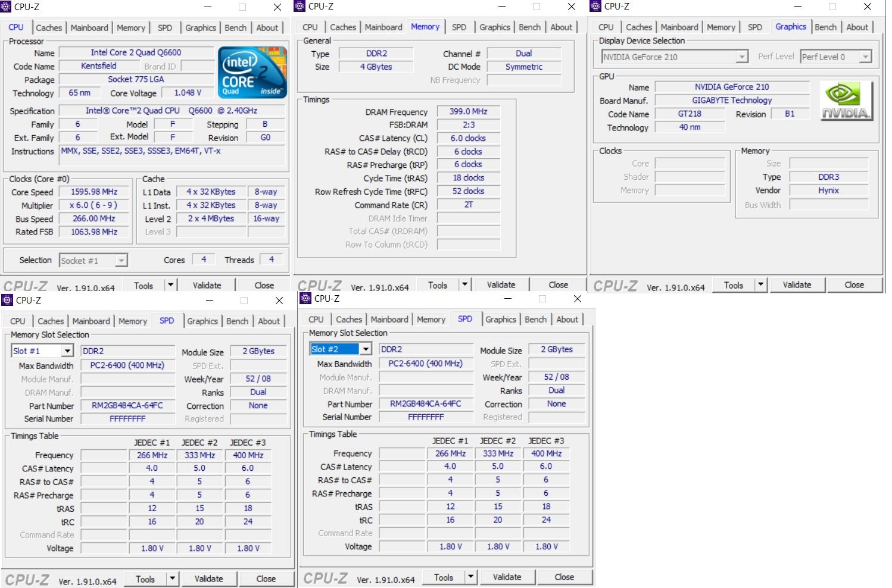The width and height of the screenshot is (892, 588).
Task: Click the DC Mode value Symmetric
Action: pyautogui.click(x=523, y=67)
